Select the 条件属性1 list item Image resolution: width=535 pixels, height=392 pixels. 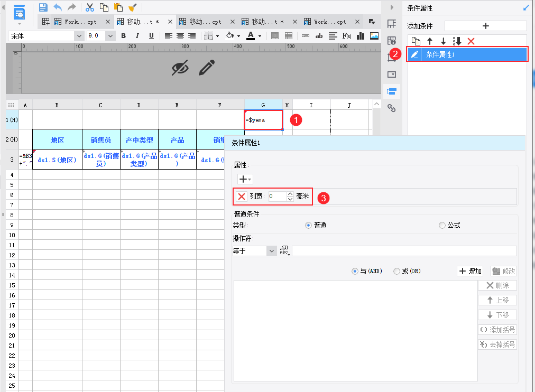467,54
